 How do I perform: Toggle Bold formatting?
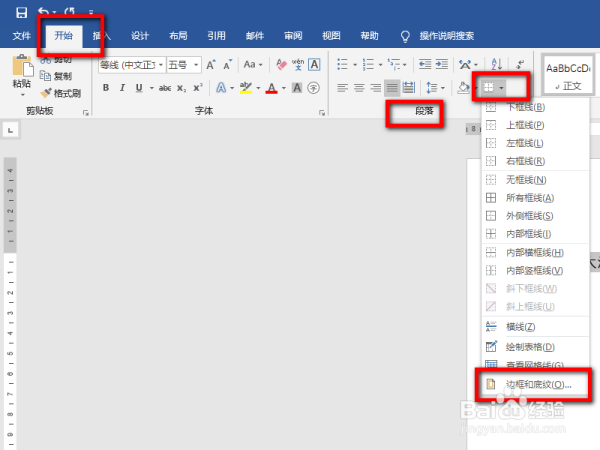click(106, 88)
